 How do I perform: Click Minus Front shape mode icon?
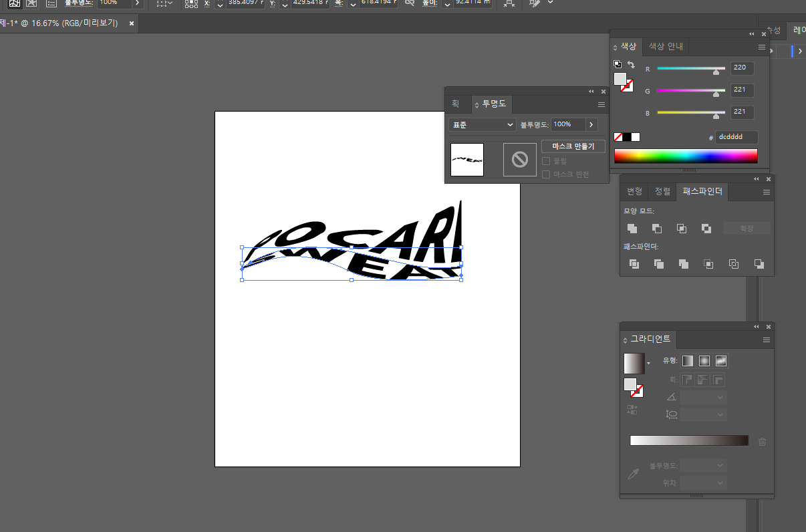click(x=657, y=229)
